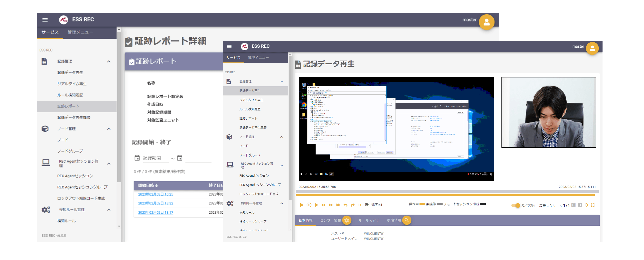644x260 pixels.
Task: Open 管理メニュー tab in front window
Action: 258,58
